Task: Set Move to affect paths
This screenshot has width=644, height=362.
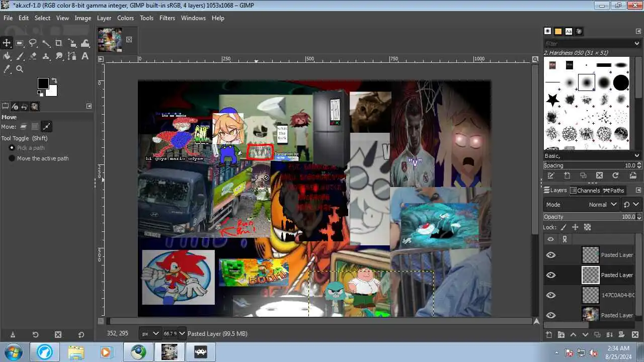Action: click(x=46, y=127)
